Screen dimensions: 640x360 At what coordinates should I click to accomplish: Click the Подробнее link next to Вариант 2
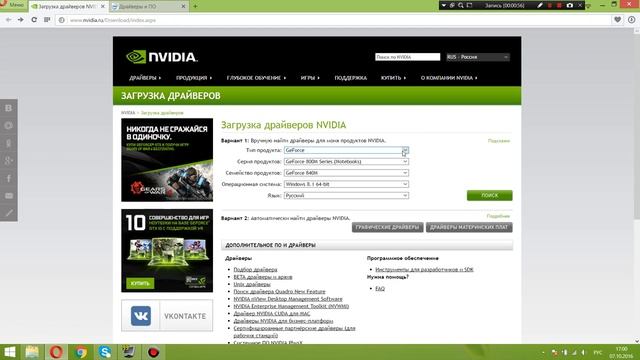tap(498, 216)
